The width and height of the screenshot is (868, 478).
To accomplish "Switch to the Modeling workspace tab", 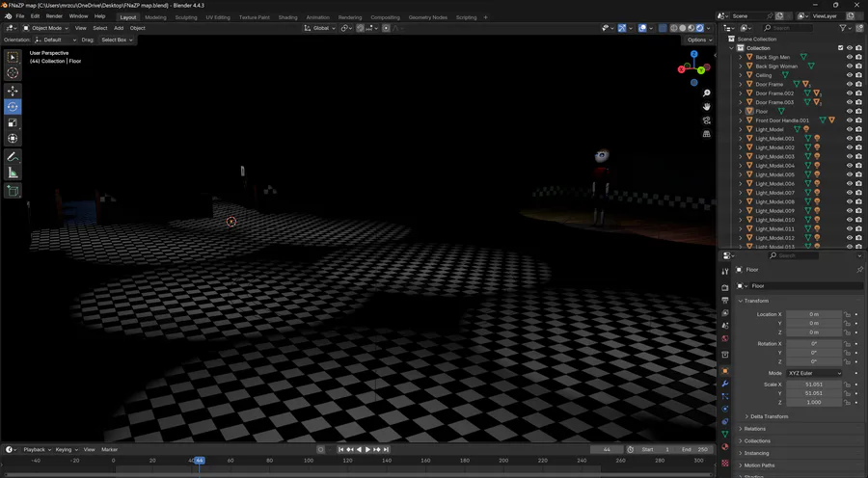I will click(x=155, y=17).
